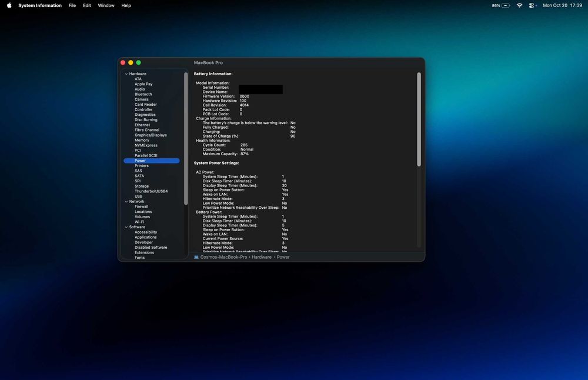Screen dimensions: 588x380
Task: Select Firewall under Network
Action: [141, 206]
